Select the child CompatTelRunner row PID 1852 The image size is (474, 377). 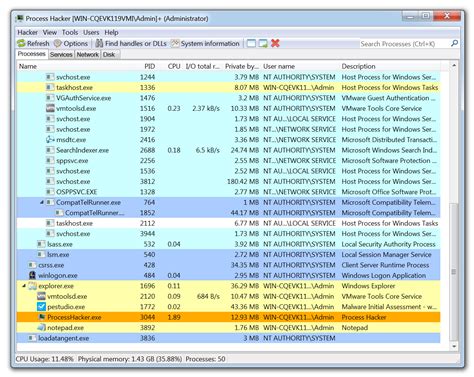pos(228,213)
